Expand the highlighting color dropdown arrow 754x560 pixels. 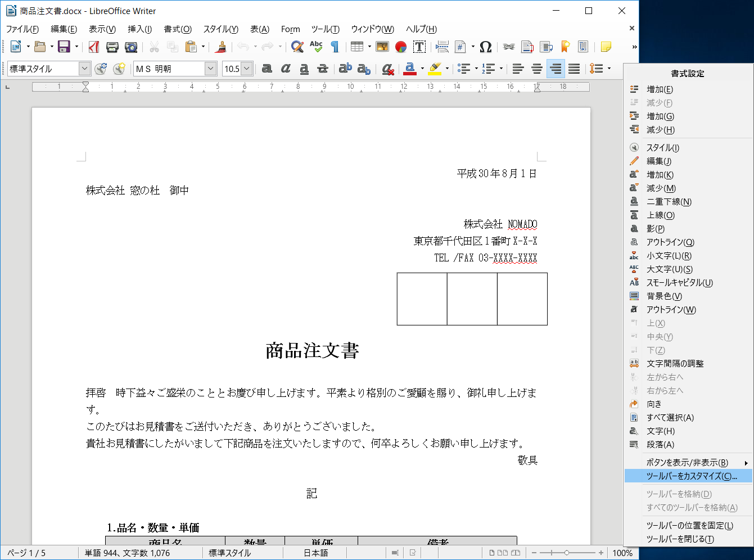tap(447, 69)
